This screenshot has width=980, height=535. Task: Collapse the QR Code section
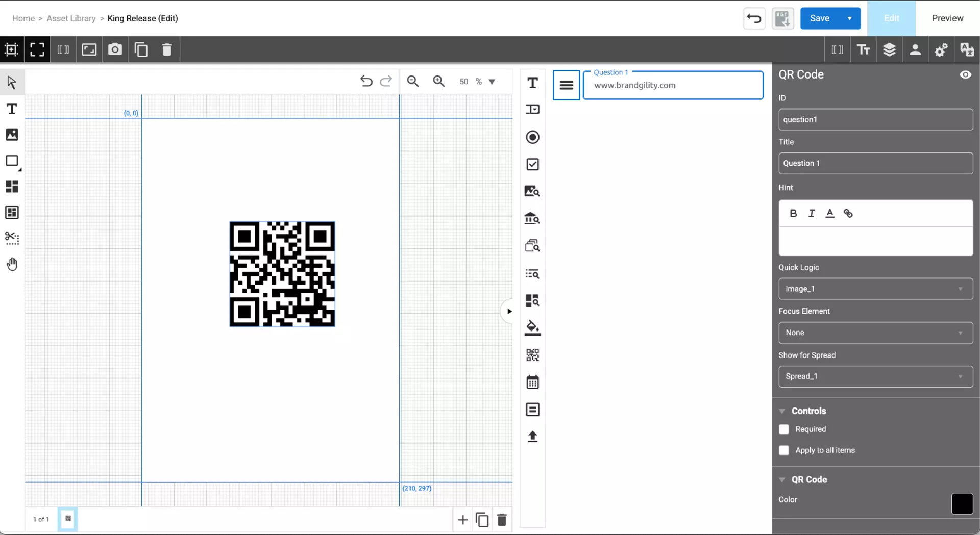[782, 480]
